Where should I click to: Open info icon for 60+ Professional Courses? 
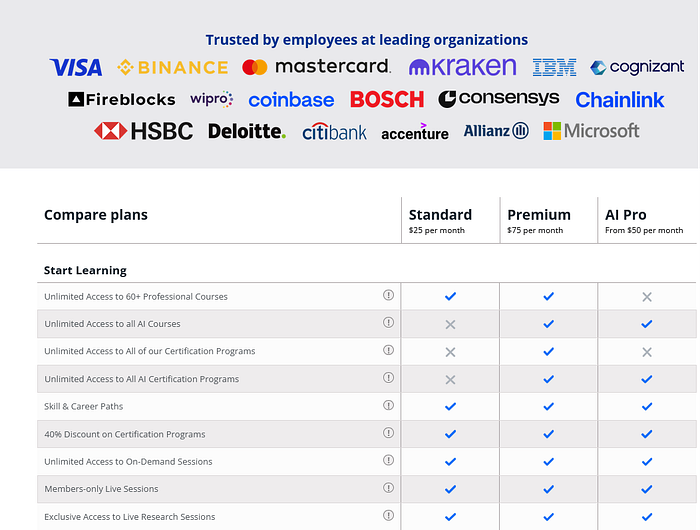coord(388,296)
